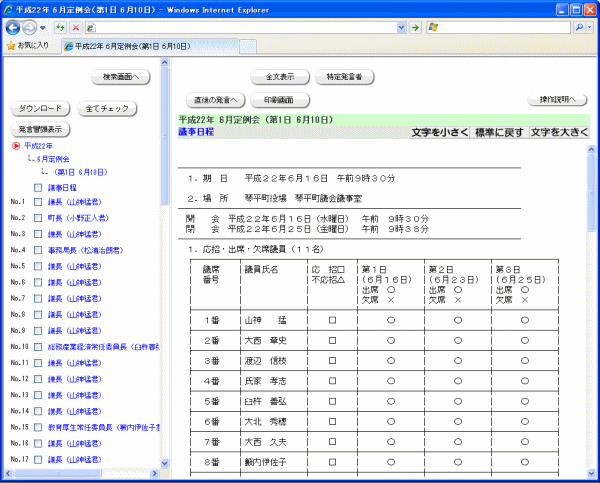Click the left pane vertical scrollbar thumb
Viewport: 600px width, 483px height.
(x=165, y=136)
